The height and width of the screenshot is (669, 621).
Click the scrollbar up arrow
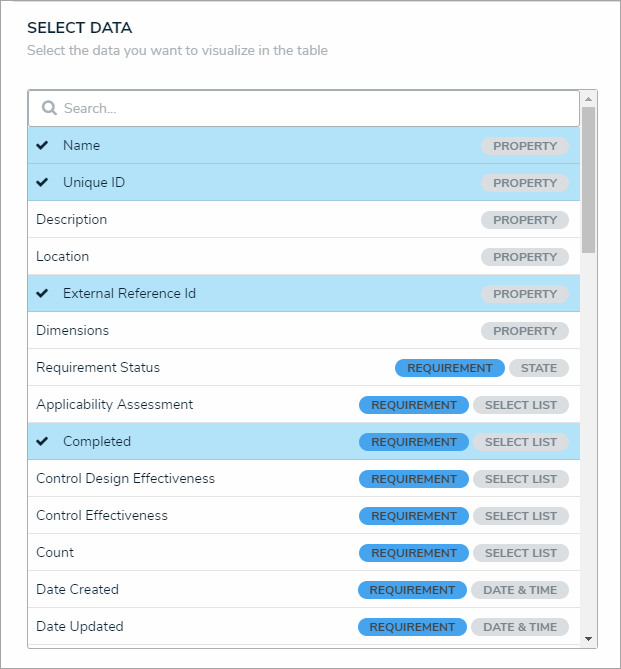coord(589,99)
